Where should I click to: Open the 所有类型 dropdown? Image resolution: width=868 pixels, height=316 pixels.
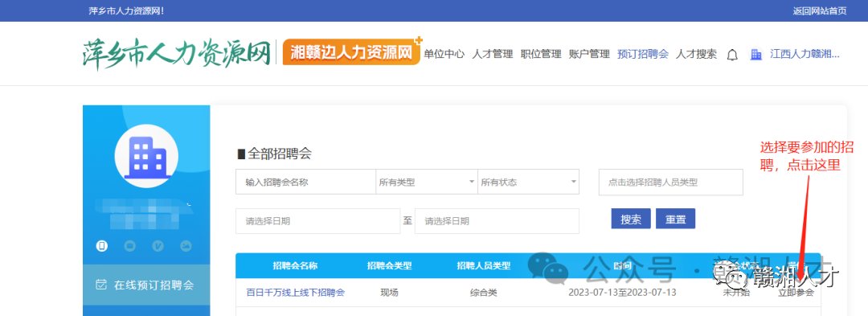[x=427, y=182]
